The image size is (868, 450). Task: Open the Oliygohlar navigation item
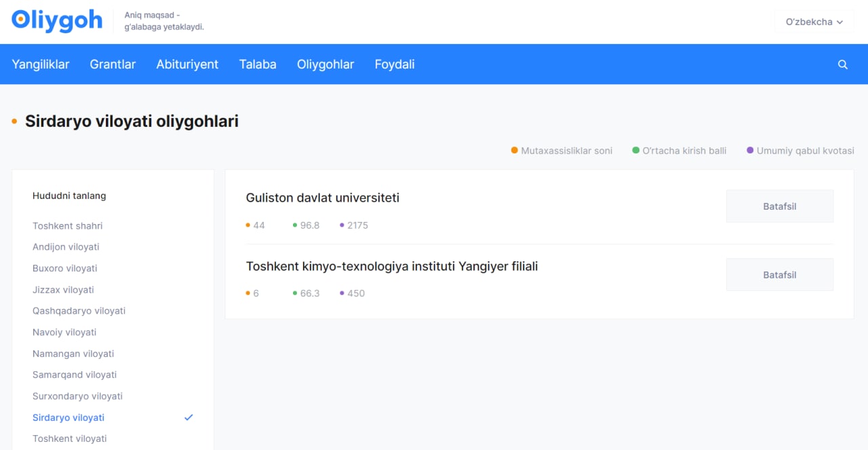325,64
